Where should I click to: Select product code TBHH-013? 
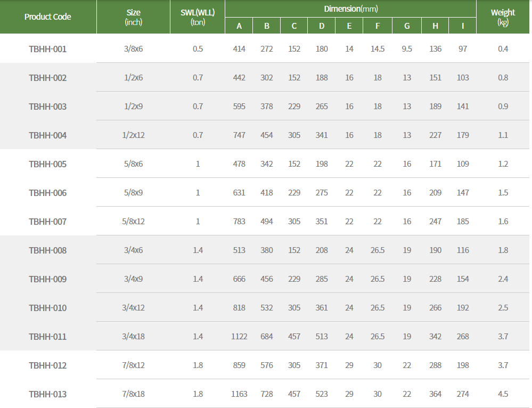(48, 394)
